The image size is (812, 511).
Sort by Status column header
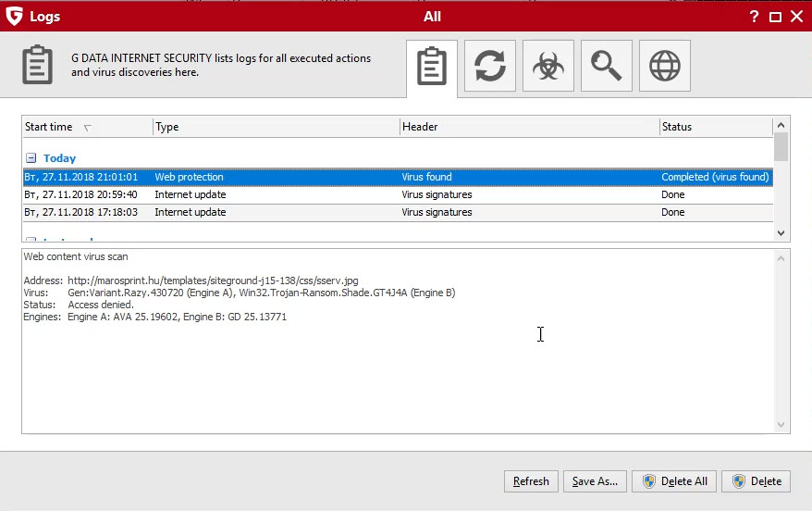716,127
